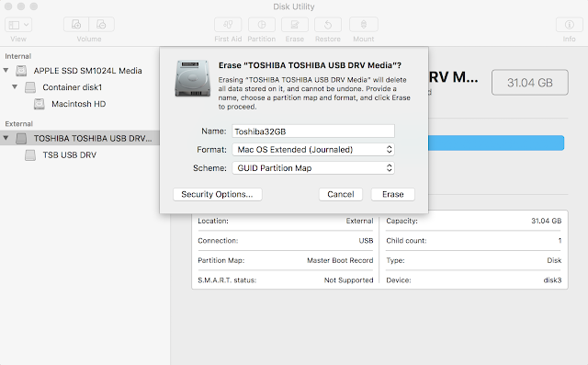Click the Master Boot Record value
588x365 pixels.
pos(340,260)
